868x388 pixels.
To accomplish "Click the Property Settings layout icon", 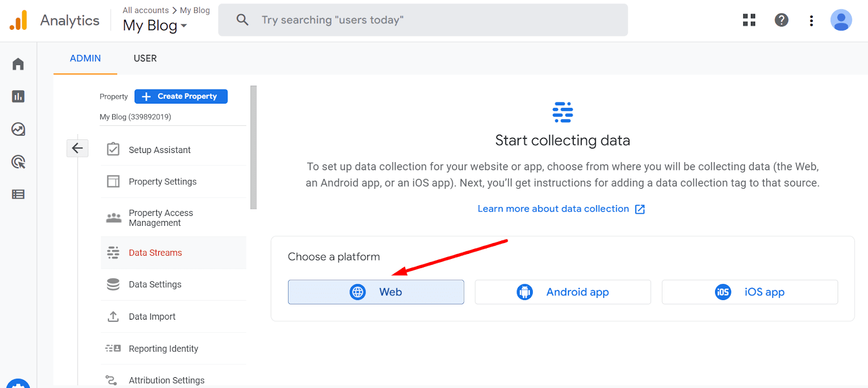I will point(113,181).
